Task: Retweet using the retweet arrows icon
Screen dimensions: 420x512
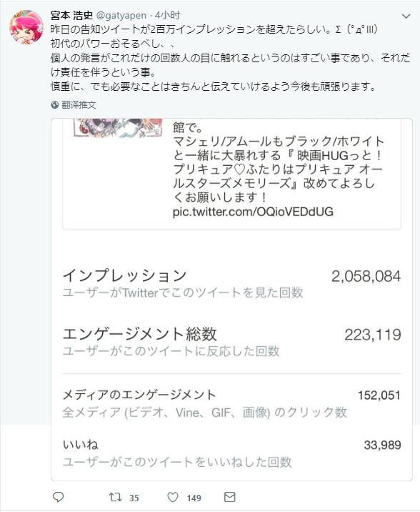Action: tap(116, 497)
